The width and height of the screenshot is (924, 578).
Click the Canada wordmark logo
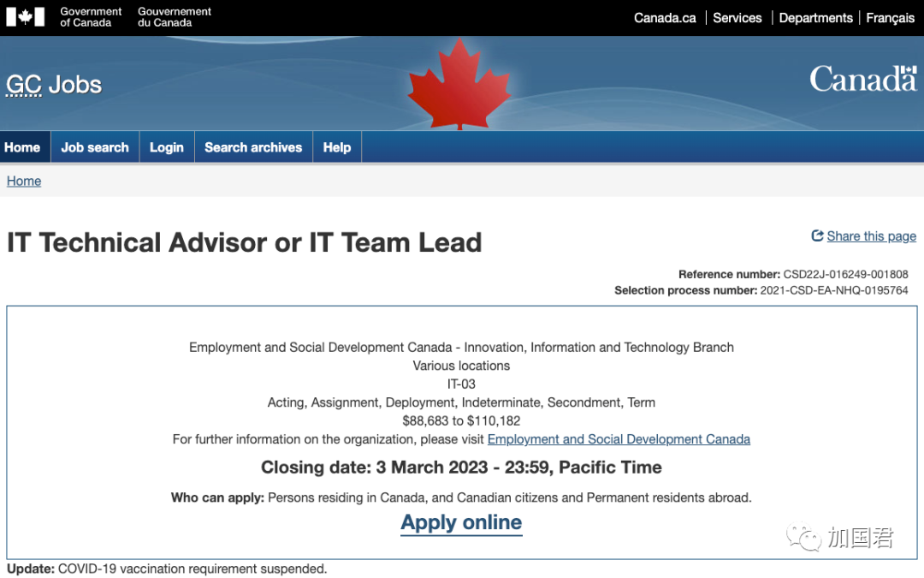pyautogui.click(x=863, y=79)
